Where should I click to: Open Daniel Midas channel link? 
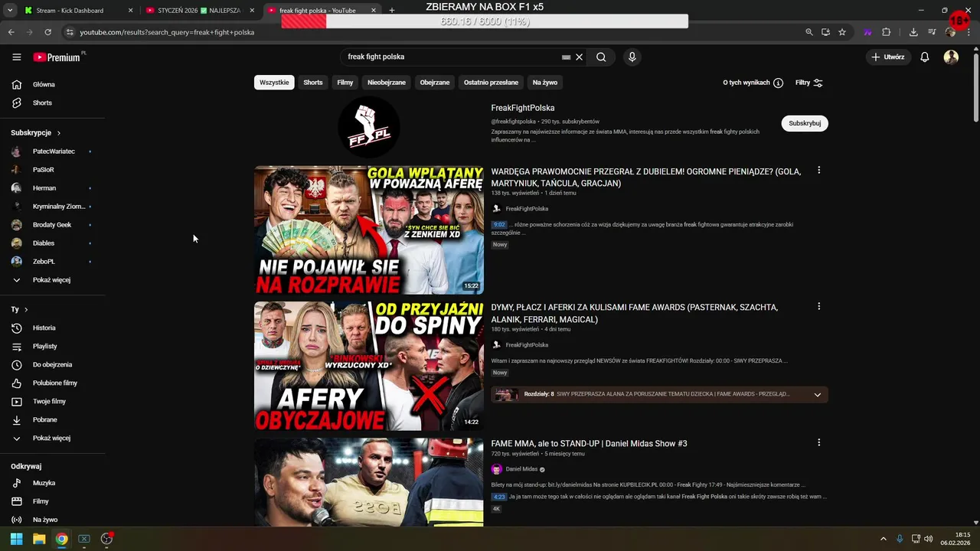tap(521, 469)
